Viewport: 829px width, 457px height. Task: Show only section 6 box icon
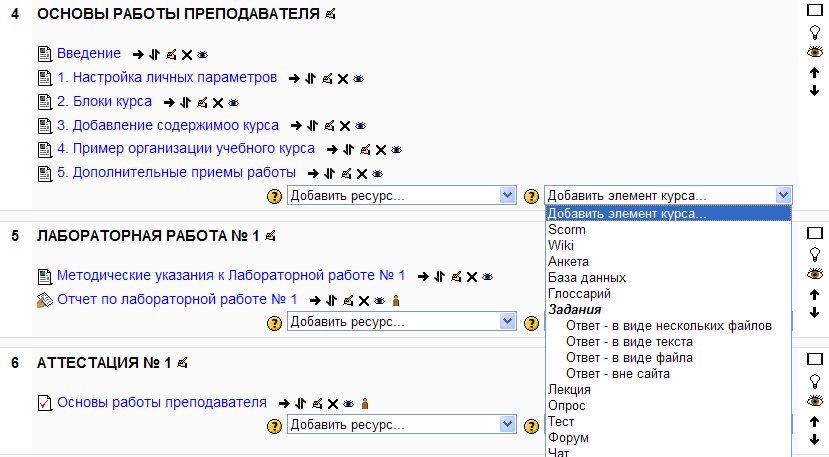pyautogui.click(x=815, y=360)
